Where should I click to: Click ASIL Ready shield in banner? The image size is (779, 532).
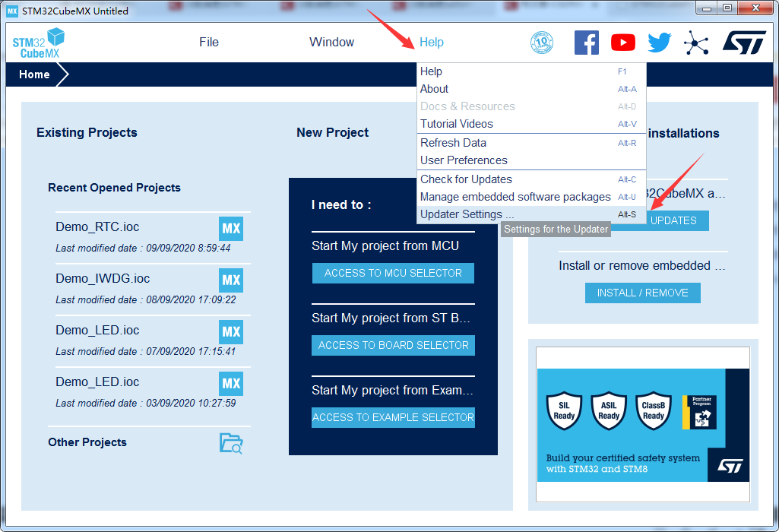point(609,410)
